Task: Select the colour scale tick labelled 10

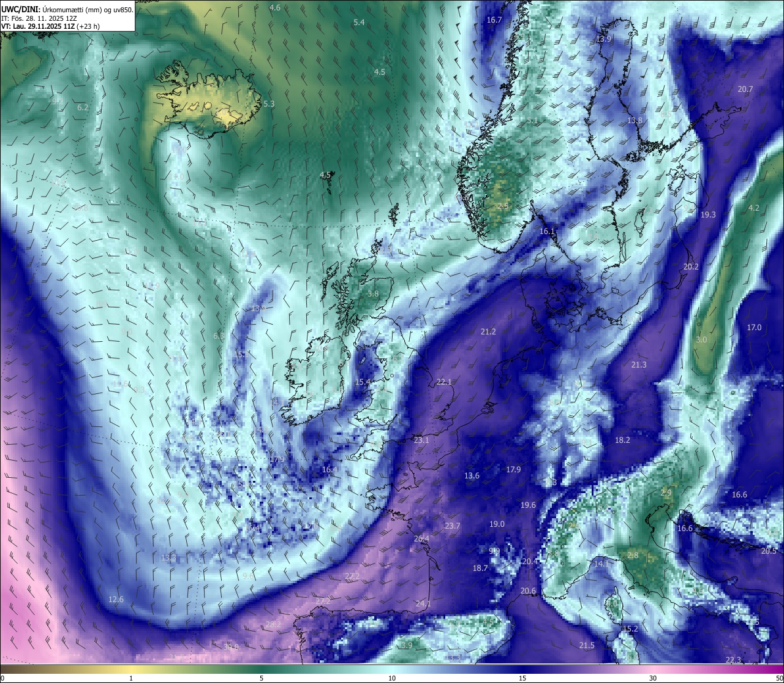Action: [x=392, y=678]
